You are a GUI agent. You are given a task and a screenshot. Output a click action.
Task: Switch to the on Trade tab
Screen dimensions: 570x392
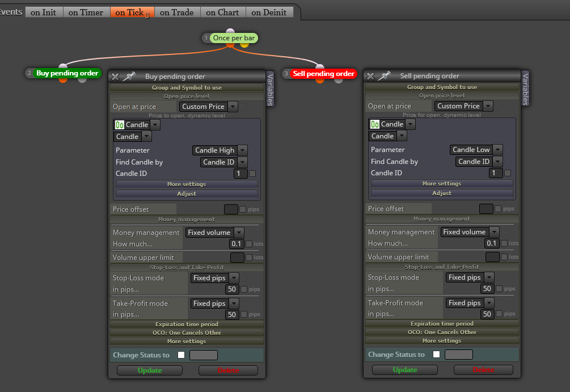177,12
